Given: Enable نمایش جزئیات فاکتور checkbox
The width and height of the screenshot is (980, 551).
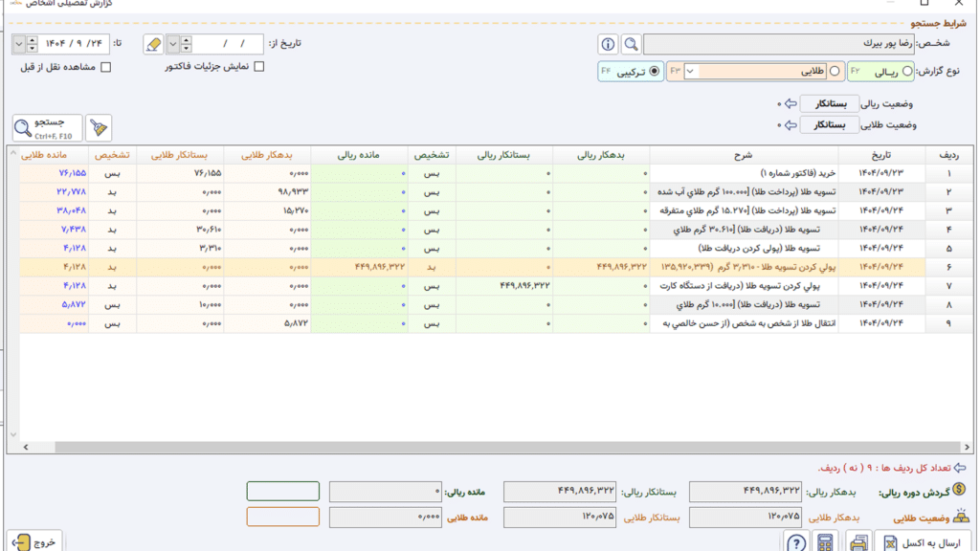Looking at the screenshot, I should (258, 66).
